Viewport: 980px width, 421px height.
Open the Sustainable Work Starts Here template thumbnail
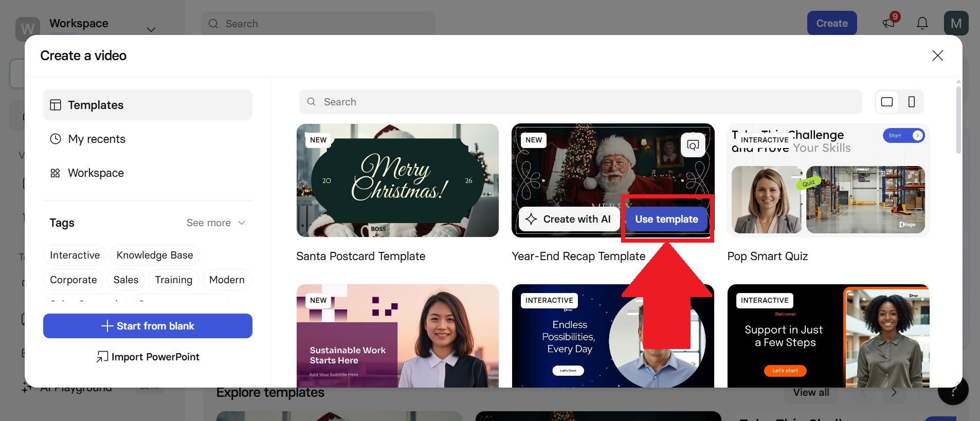(x=397, y=336)
